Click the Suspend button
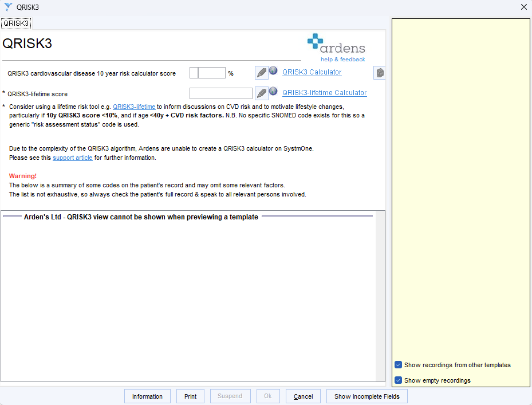 [x=230, y=396]
